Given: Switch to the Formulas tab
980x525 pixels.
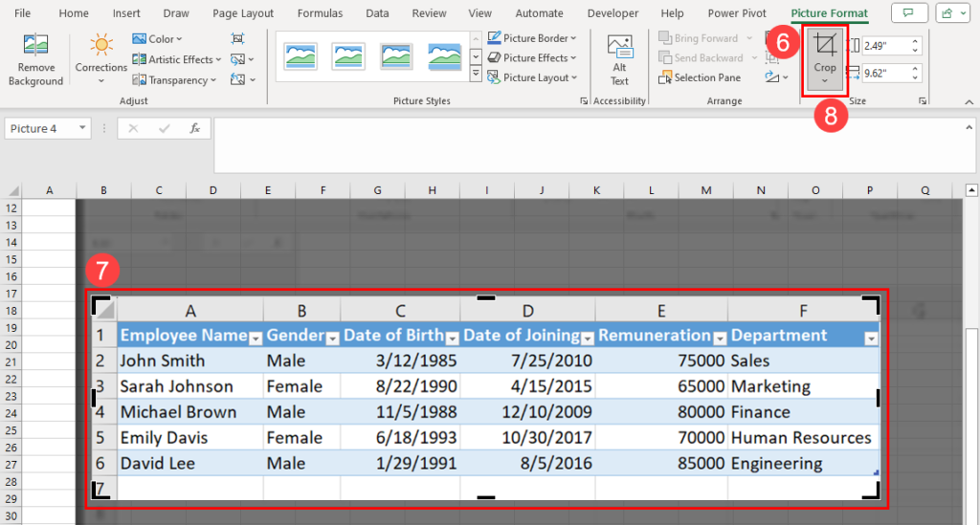Looking at the screenshot, I should [320, 13].
